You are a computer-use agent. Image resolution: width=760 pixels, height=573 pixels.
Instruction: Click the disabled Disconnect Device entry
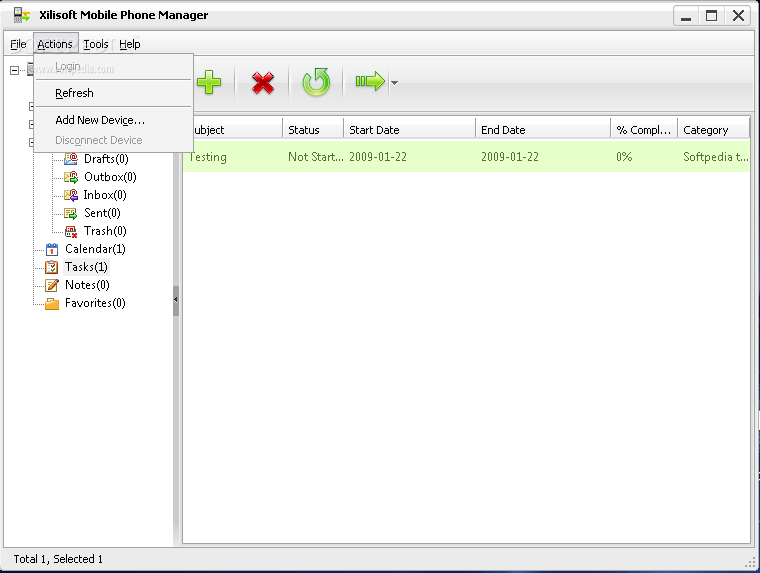click(113, 140)
